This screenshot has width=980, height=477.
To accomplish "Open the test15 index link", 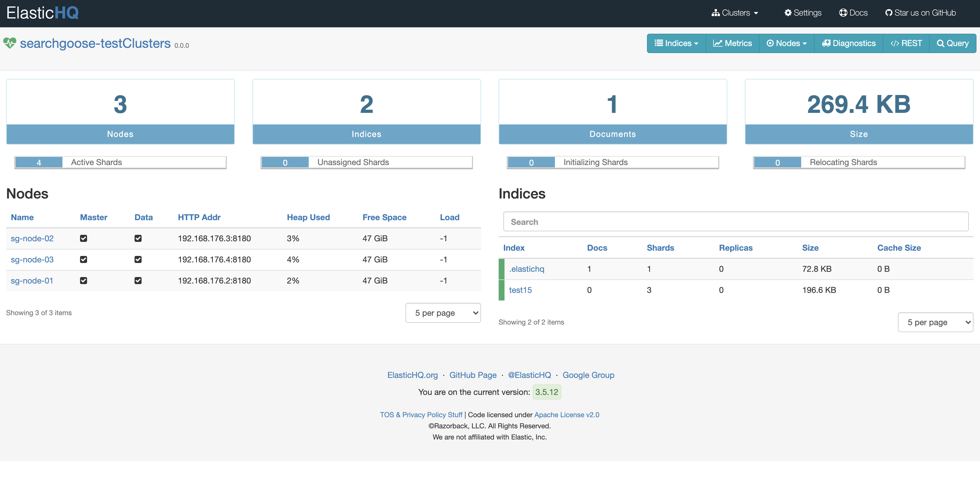I will (520, 290).
